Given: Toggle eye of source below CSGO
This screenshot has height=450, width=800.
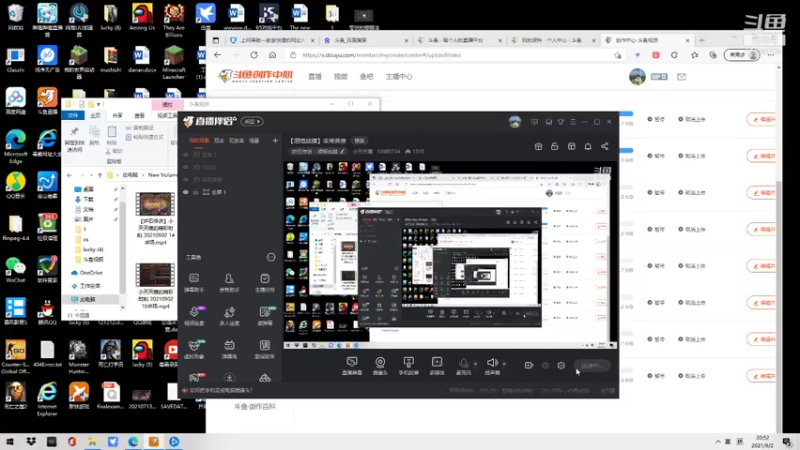Looking at the screenshot, I should click(186, 180).
